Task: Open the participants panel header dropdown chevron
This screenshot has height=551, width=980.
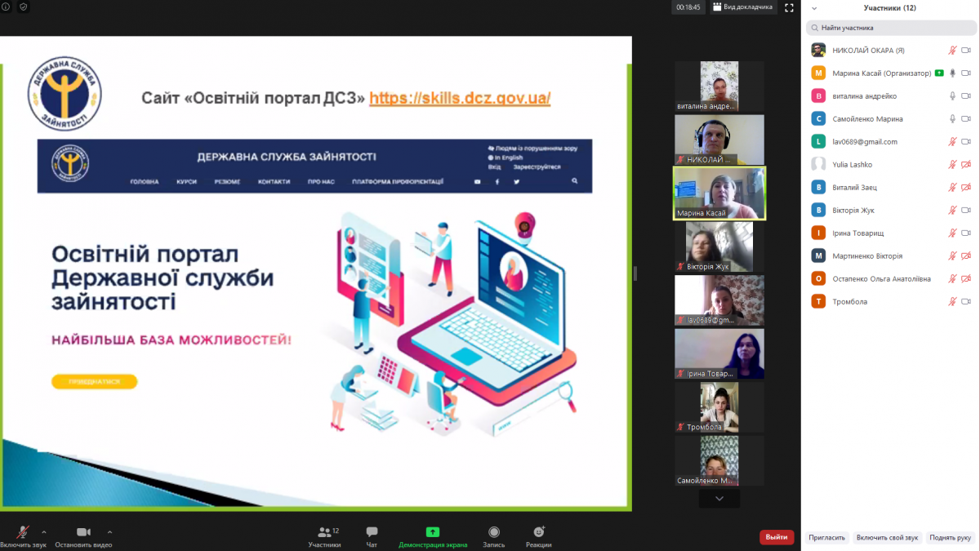Action: 813,8
